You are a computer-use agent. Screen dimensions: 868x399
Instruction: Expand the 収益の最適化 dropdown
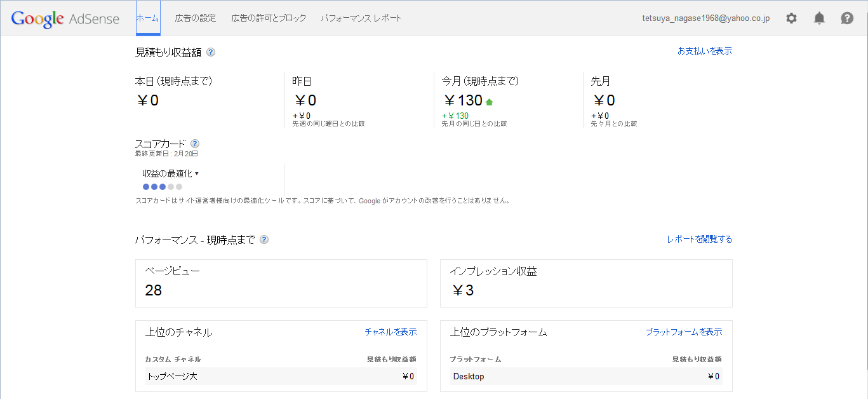tap(171, 173)
